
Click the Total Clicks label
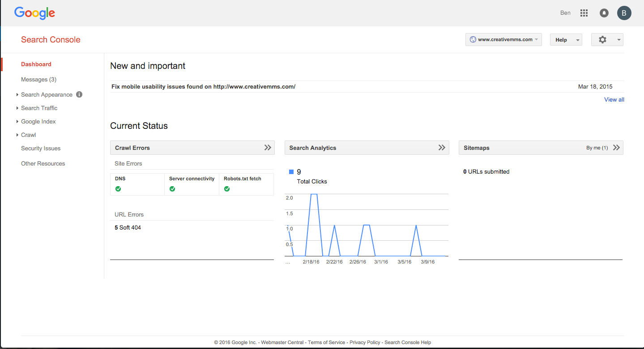(312, 181)
